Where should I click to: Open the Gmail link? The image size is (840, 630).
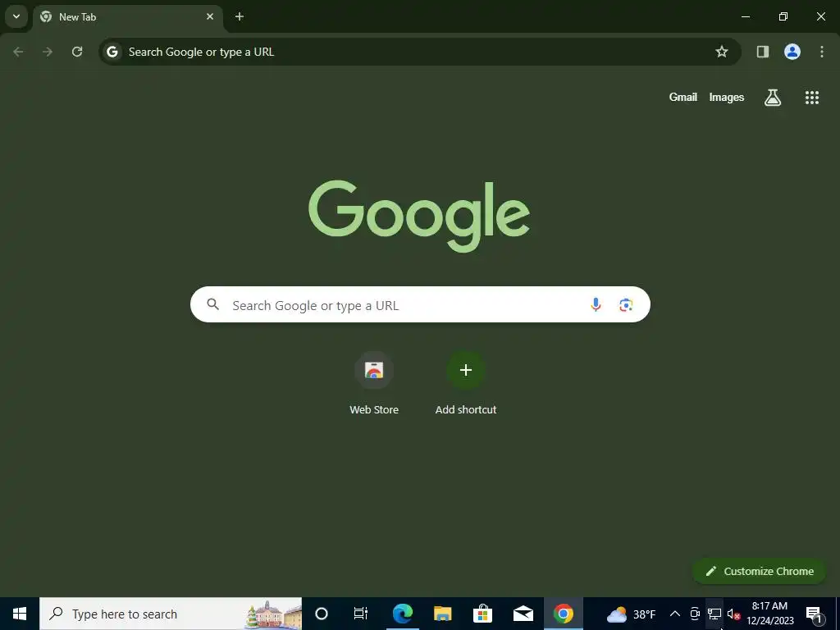683,97
